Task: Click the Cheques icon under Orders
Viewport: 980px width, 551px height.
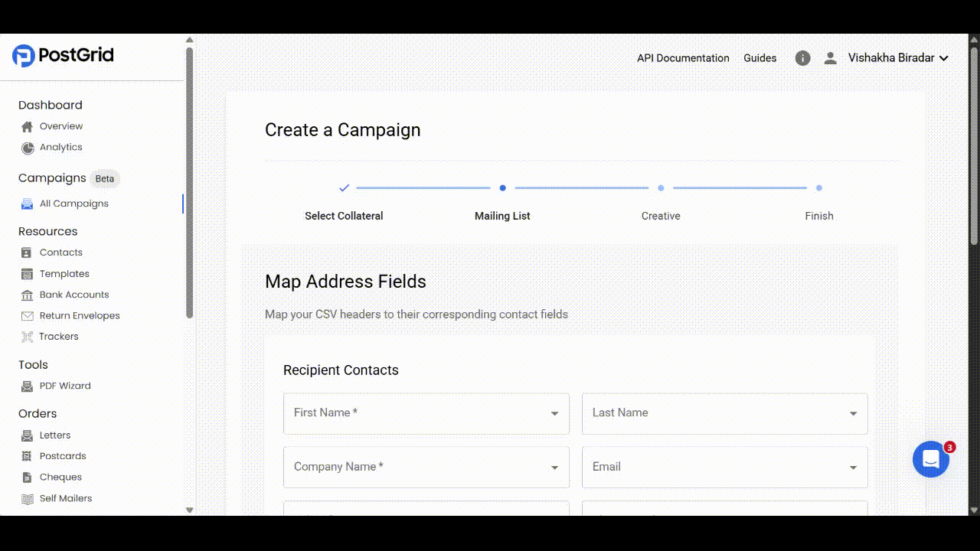Action: tap(27, 478)
